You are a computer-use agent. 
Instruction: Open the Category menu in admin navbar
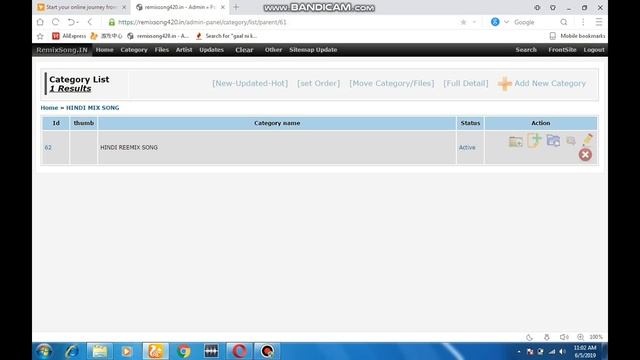coord(134,50)
